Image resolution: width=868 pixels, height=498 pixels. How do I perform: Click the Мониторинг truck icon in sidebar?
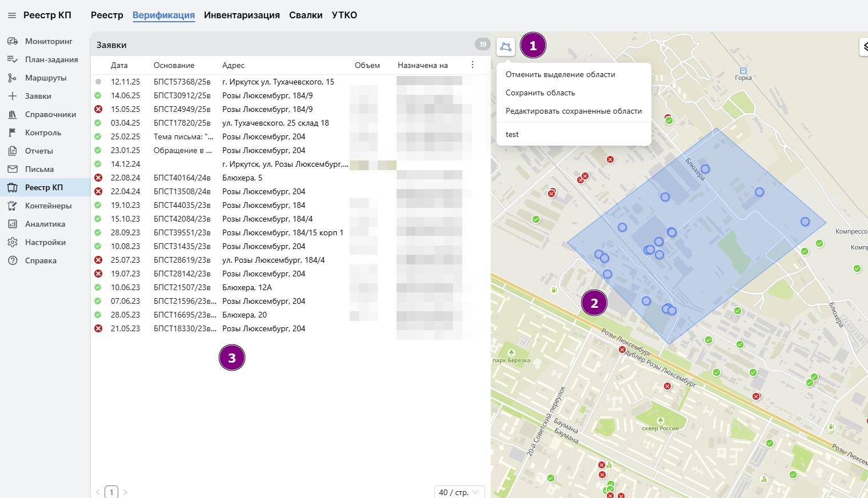coord(12,41)
